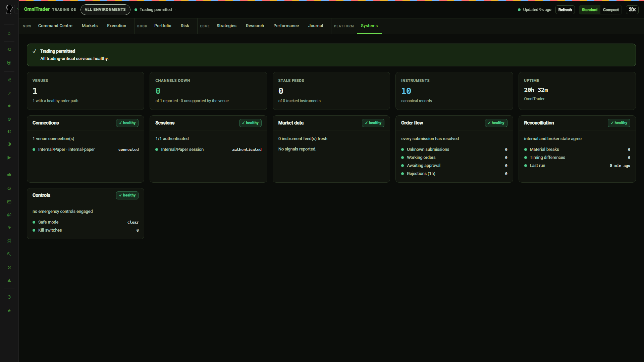Click the solid triangle icon in the sidebar
644x362 pixels.
click(x=9, y=280)
